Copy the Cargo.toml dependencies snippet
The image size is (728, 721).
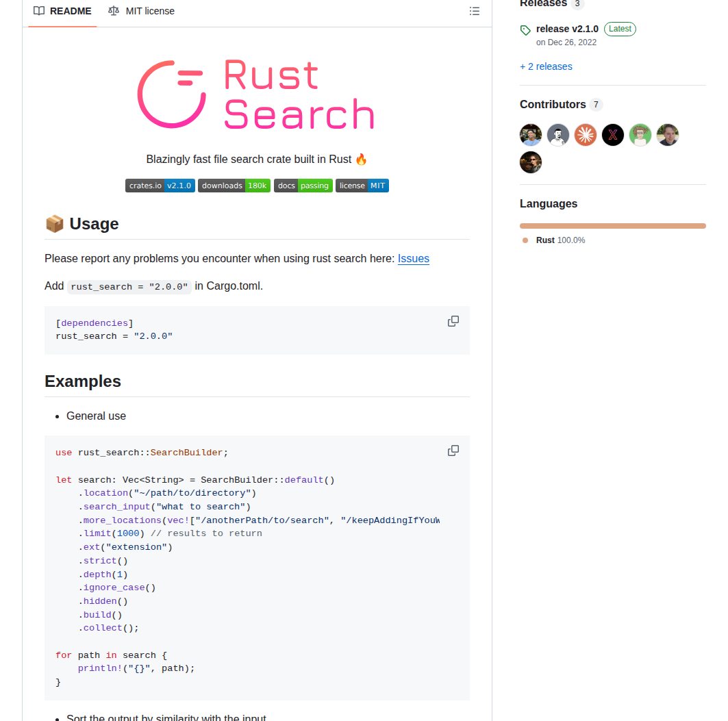coord(453,320)
